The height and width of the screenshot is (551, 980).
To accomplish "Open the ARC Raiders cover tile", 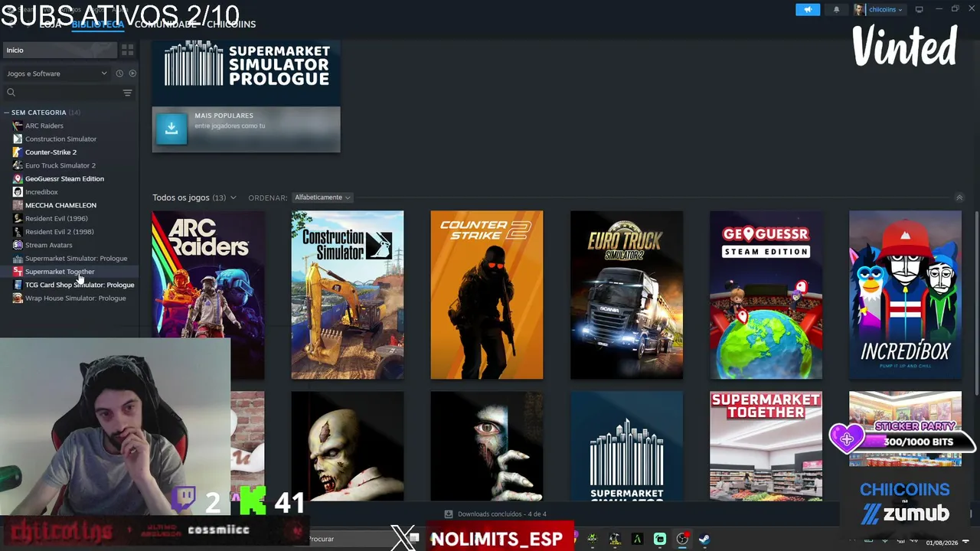I will 208,295.
